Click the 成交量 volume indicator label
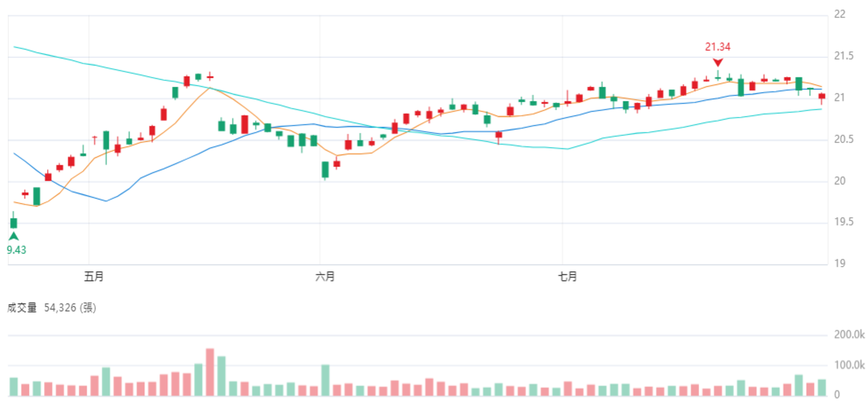 (x=22, y=307)
